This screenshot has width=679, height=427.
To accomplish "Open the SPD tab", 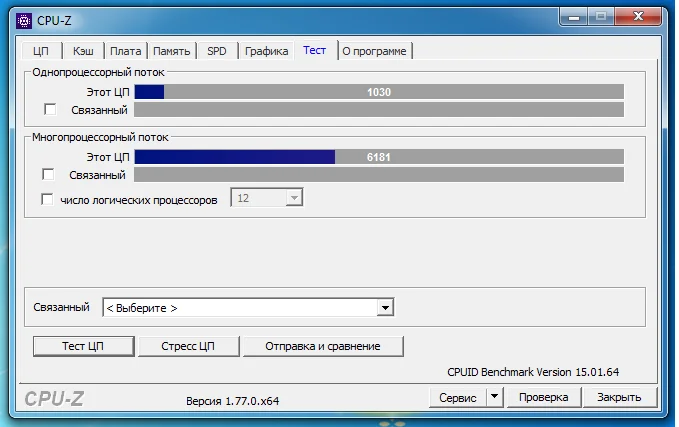I will pyautogui.click(x=217, y=51).
